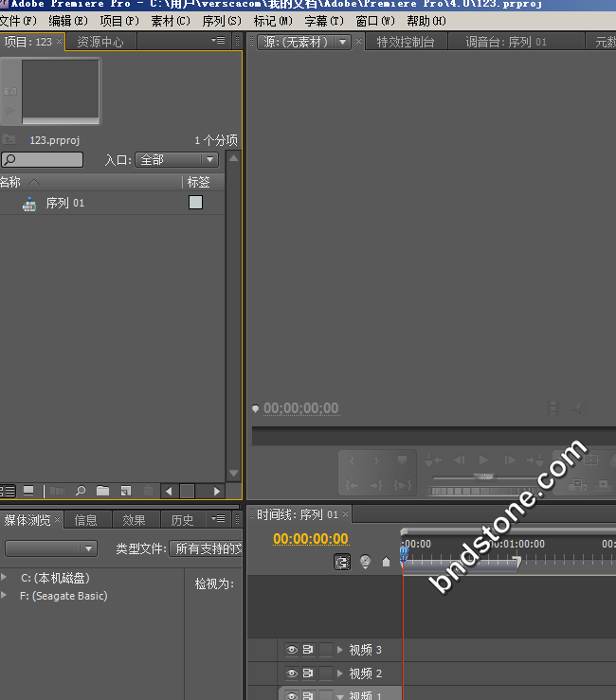616x700 pixels.
Task: Add an unnumbered marker on the timeline
Action: 386,562
